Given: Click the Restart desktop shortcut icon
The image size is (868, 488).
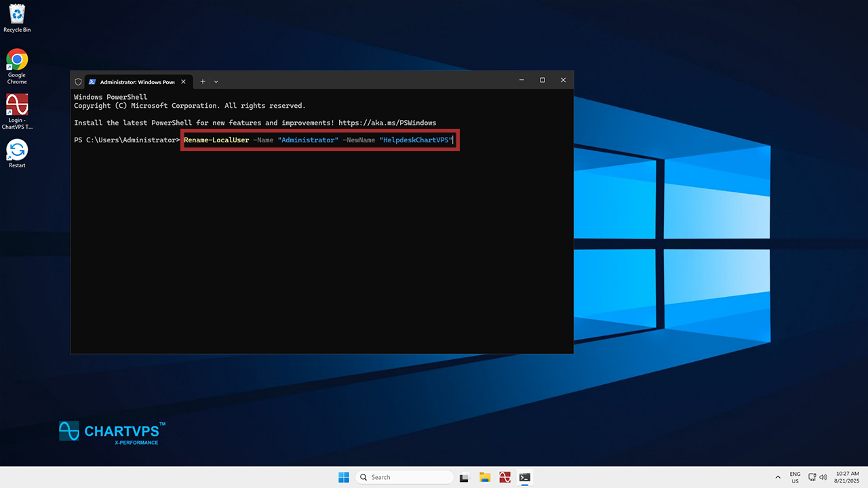Looking at the screenshot, I should 17,150.
